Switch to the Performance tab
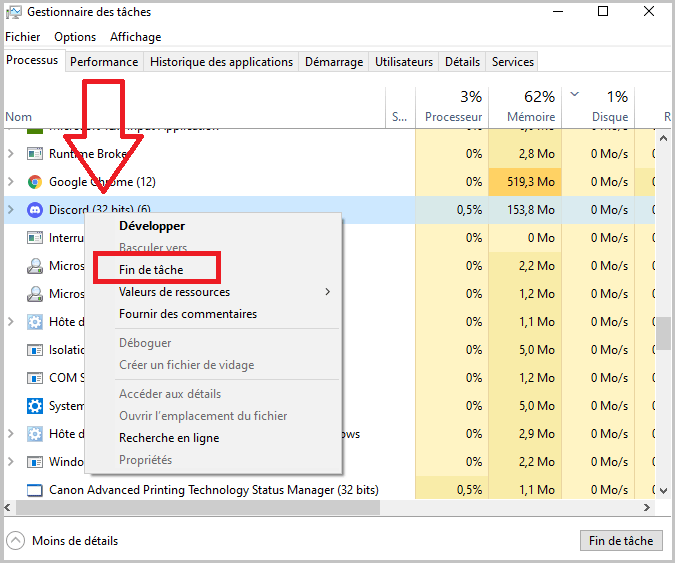Image resolution: width=675 pixels, height=563 pixels. [x=104, y=62]
